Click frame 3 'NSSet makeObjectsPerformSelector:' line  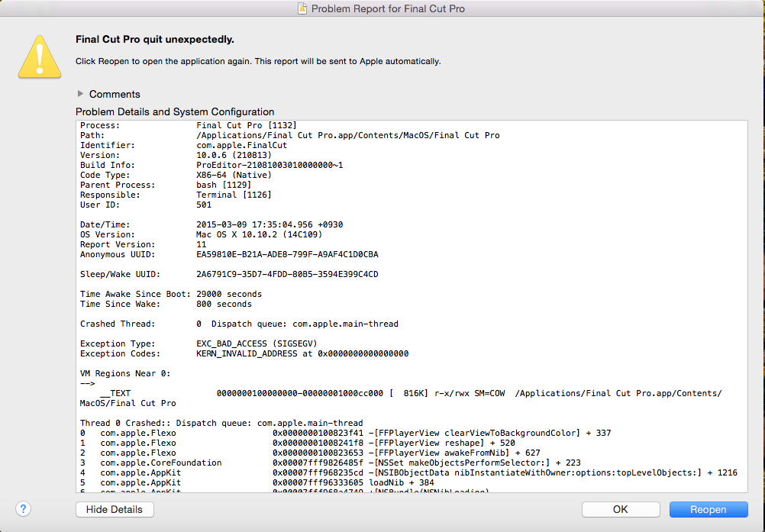pyautogui.click(x=331, y=463)
